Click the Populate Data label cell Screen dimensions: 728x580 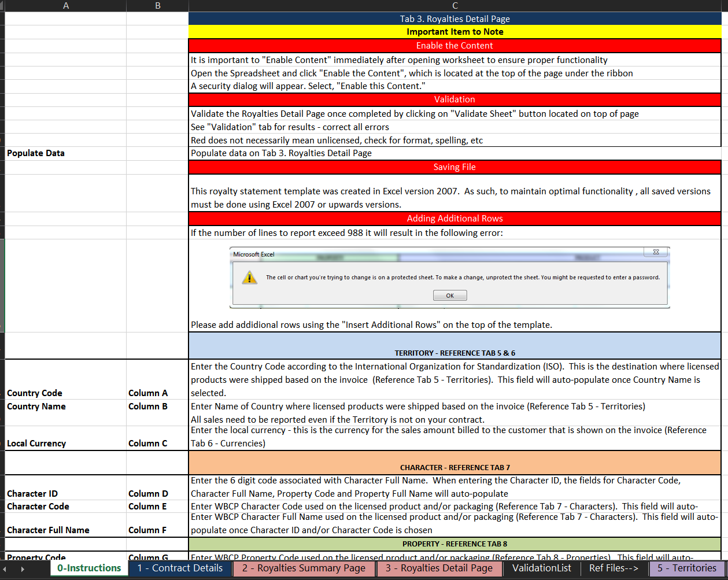click(65, 153)
